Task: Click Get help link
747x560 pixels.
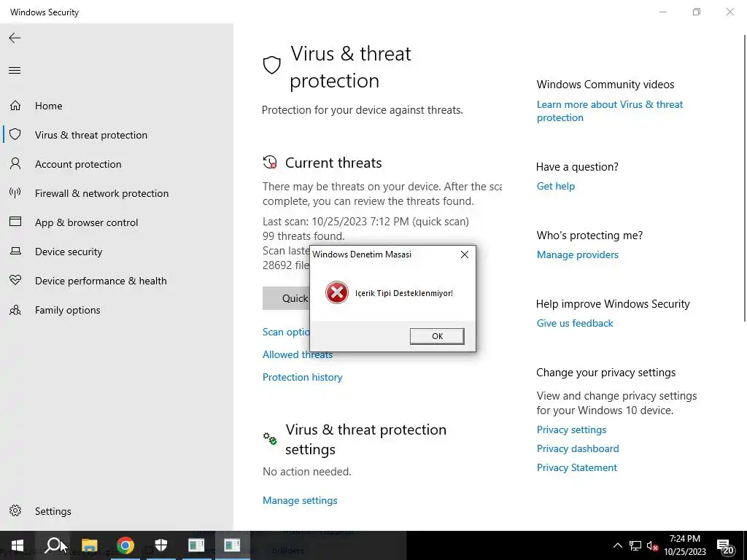Action: click(x=555, y=186)
